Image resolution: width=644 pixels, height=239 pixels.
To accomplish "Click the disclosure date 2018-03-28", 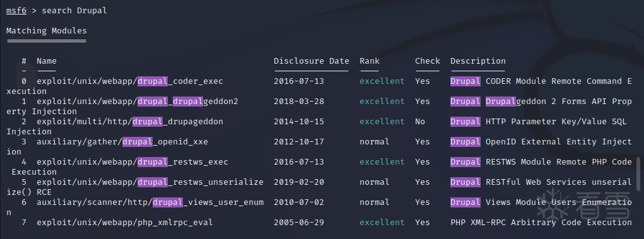I will pos(299,102).
